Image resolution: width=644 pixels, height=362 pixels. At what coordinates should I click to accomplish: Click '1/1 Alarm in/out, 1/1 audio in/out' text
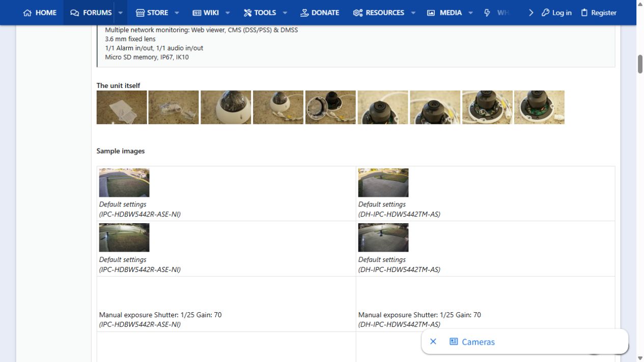click(x=154, y=48)
